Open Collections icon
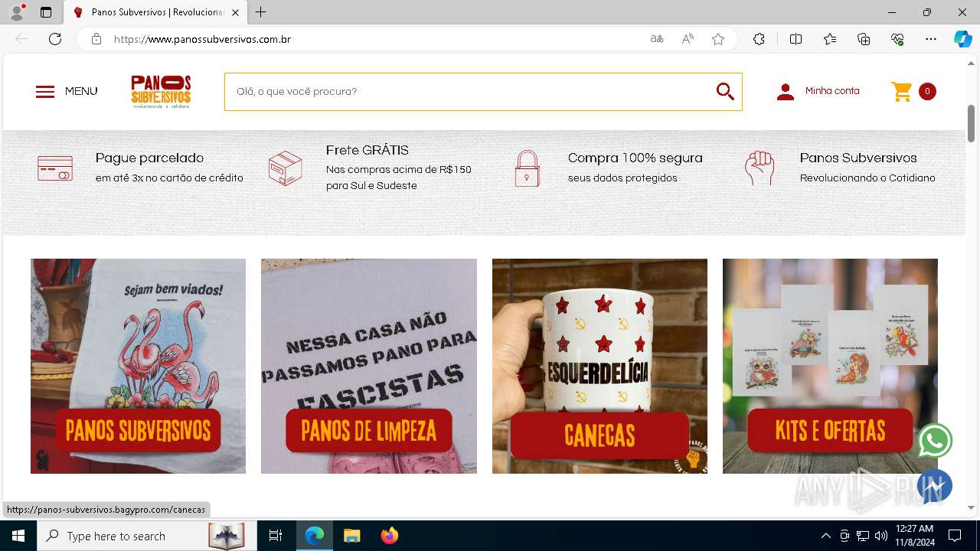This screenshot has width=980, height=551. click(864, 39)
